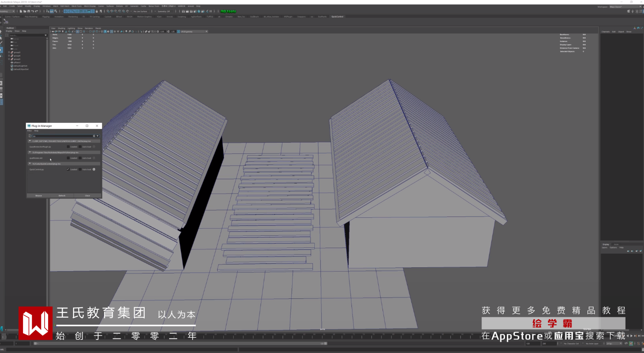Image resolution: width=644 pixels, height=353 pixels.
Task: Toggle Loaded checkbox for QuickControl.py
Action: 68,169
